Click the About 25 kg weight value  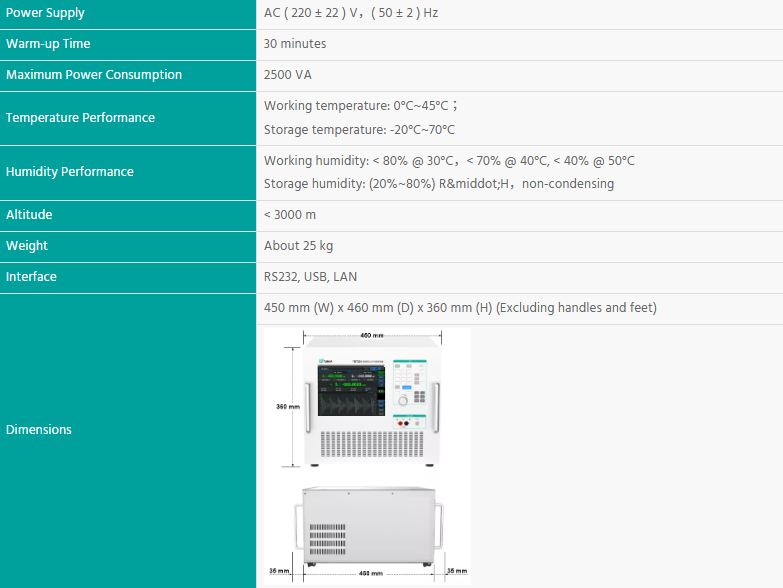click(298, 246)
